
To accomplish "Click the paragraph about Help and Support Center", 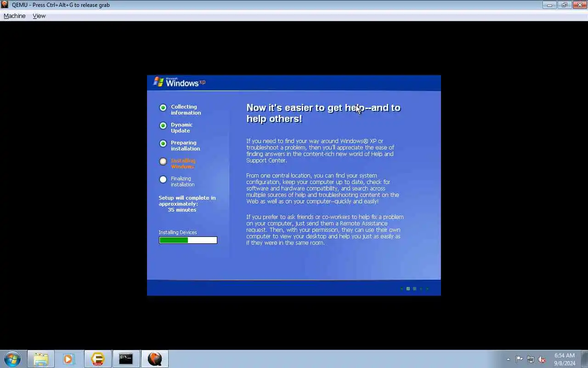I will pyautogui.click(x=320, y=150).
